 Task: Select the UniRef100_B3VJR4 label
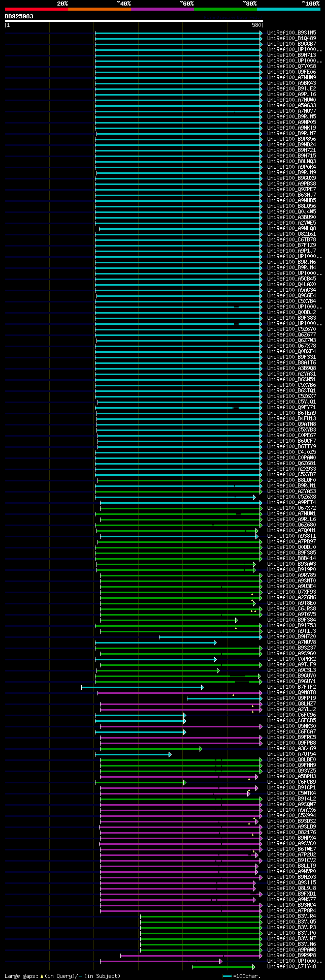(291, 916)
